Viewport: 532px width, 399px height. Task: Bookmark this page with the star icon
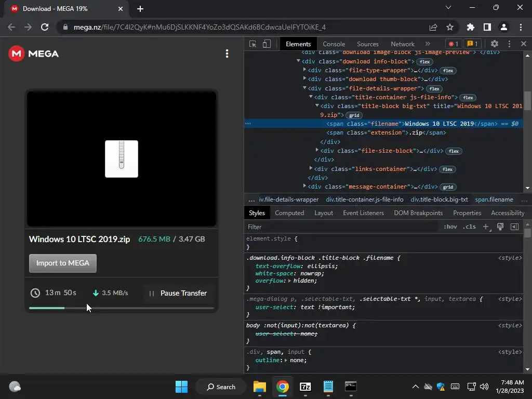[449, 27]
